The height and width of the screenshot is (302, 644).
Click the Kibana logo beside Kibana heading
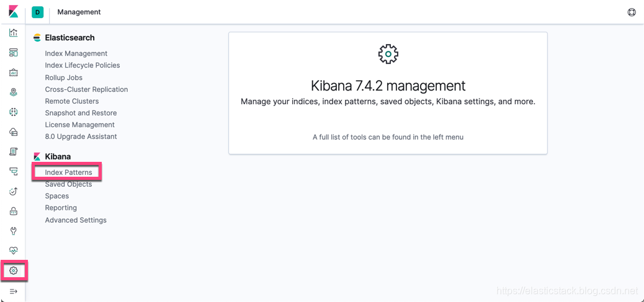click(37, 156)
